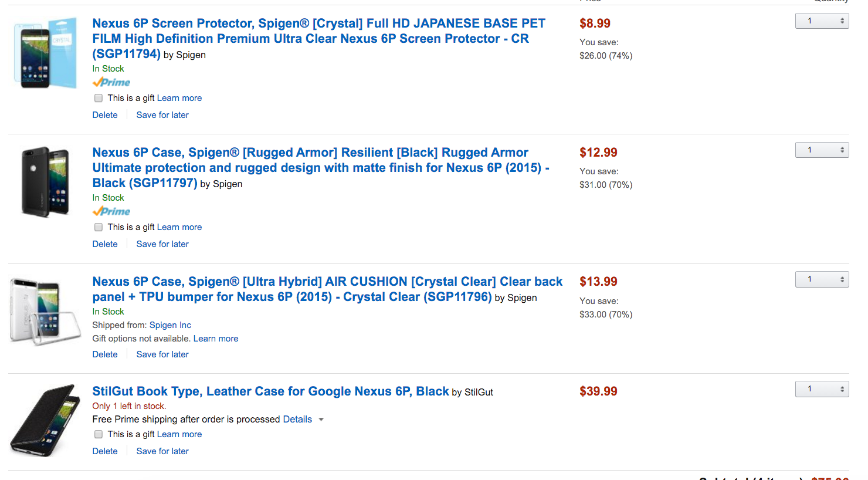
Task: Click Learn more beside gift options unavailable
Action: (216, 339)
